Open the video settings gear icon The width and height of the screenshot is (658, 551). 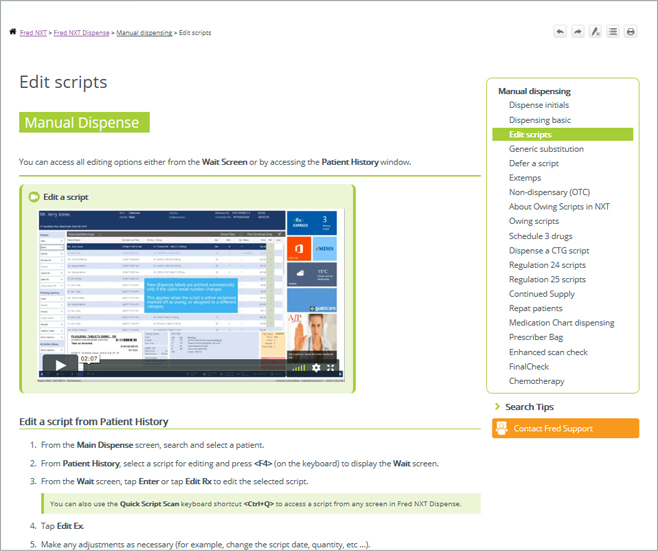pyautogui.click(x=316, y=368)
